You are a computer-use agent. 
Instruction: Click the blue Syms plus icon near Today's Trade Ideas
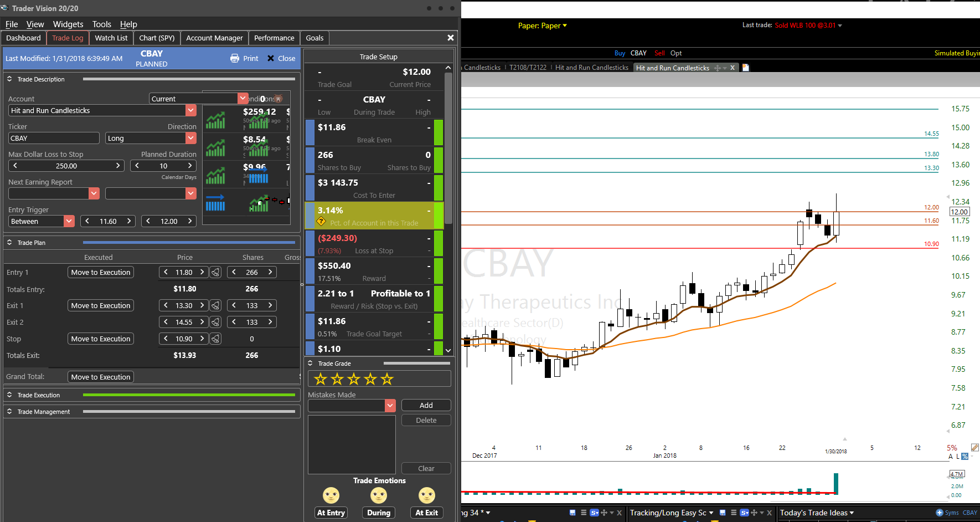(940, 513)
